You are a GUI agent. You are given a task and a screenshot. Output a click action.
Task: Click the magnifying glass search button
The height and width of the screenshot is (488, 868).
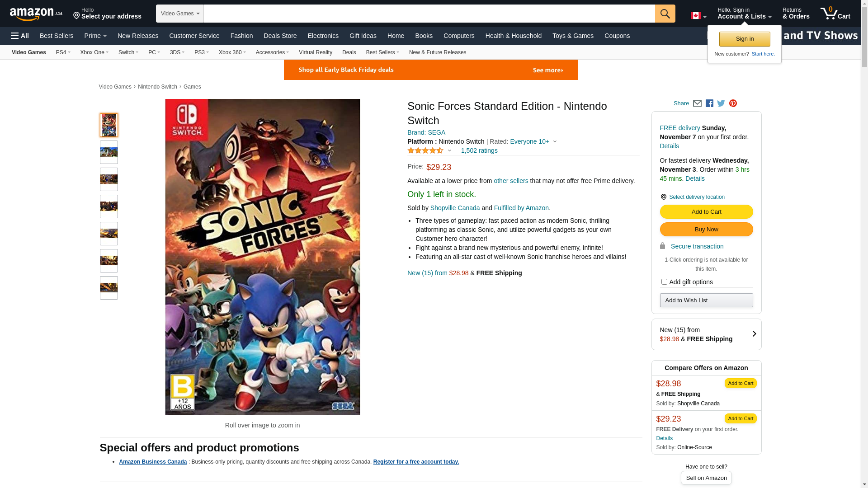click(665, 14)
